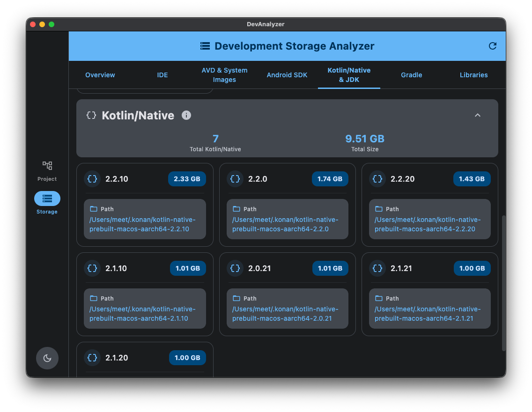Click the 1.00 GB badge on 2.1.21

coord(472,268)
